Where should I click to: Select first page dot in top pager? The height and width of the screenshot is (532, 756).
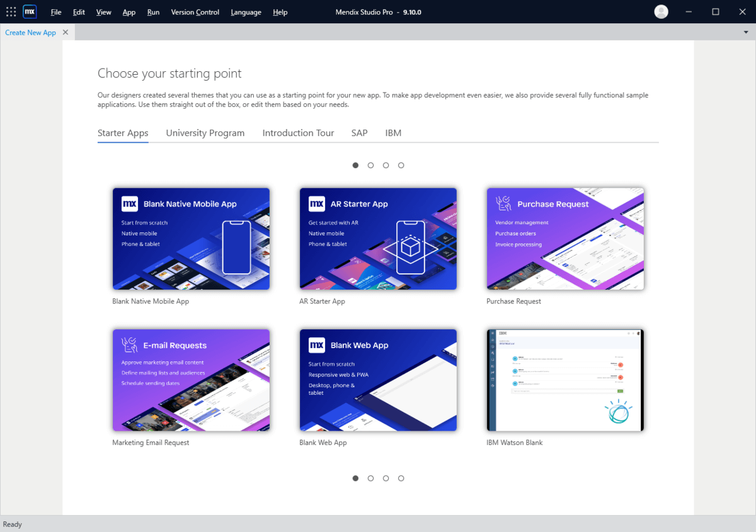[x=355, y=165]
